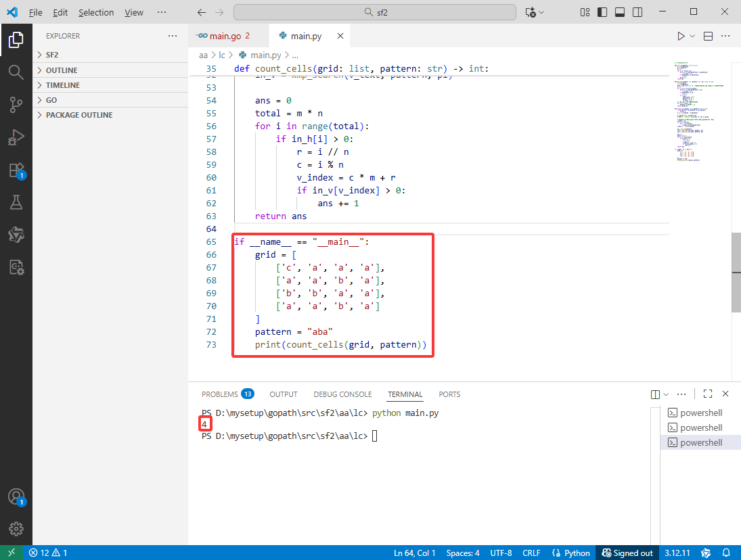Open terminal panel more actions ellipsis

[x=681, y=394]
